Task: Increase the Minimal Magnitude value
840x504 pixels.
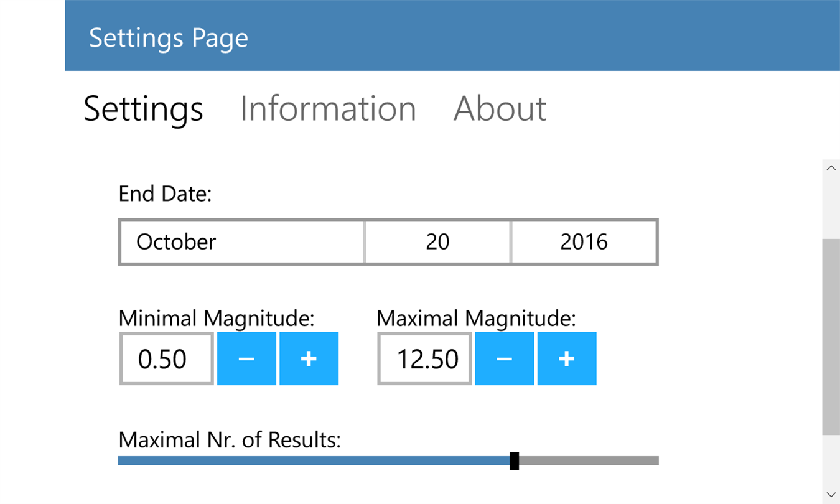Action: click(309, 358)
